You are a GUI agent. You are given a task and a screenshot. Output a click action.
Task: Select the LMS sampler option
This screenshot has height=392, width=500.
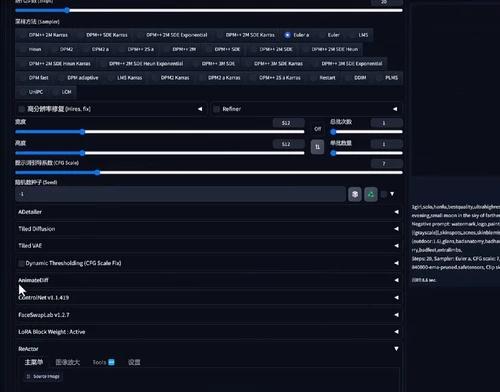(360, 35)
